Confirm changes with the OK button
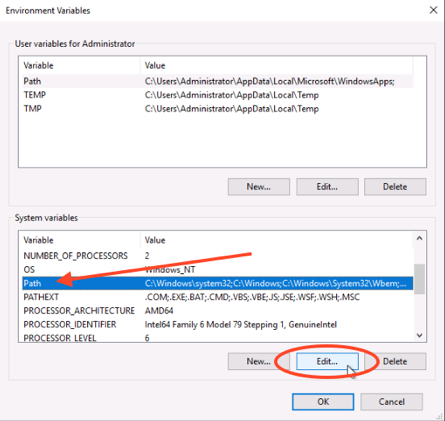The height and width of the screenshot is (421, 445). 323,402
